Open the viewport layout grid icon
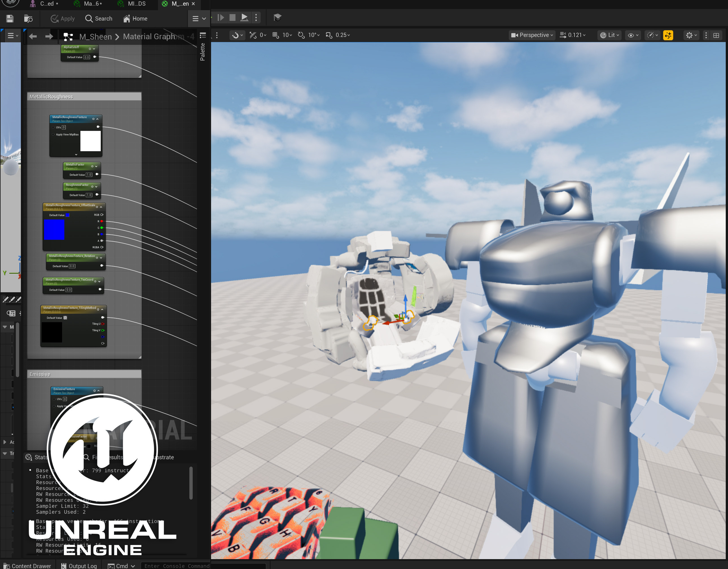This screenshot has height=569, width=728. [x=716, y=35]
